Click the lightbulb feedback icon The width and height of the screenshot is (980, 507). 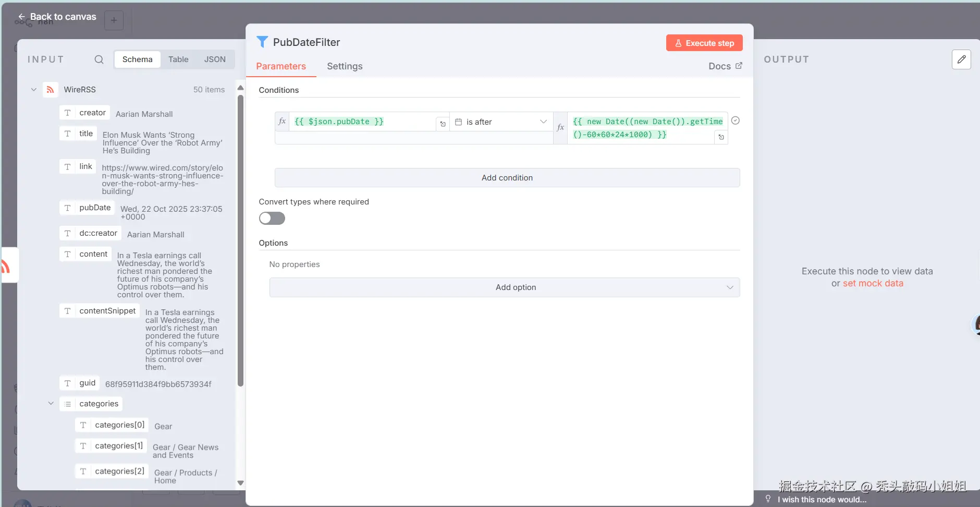(x=768, y=499)
